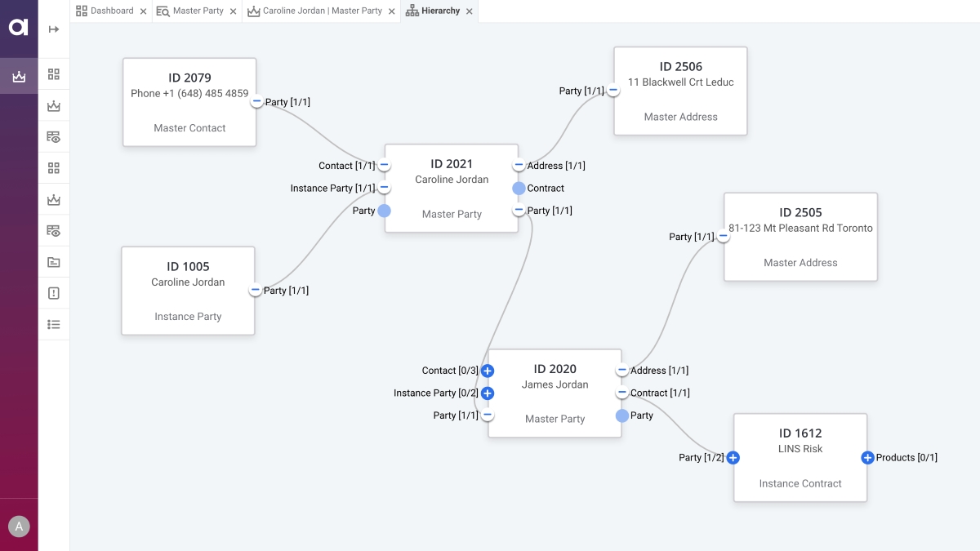Open the bulleted list icon in the sidebar
This screenshot has height=551, width=980.
click(54, 324)
